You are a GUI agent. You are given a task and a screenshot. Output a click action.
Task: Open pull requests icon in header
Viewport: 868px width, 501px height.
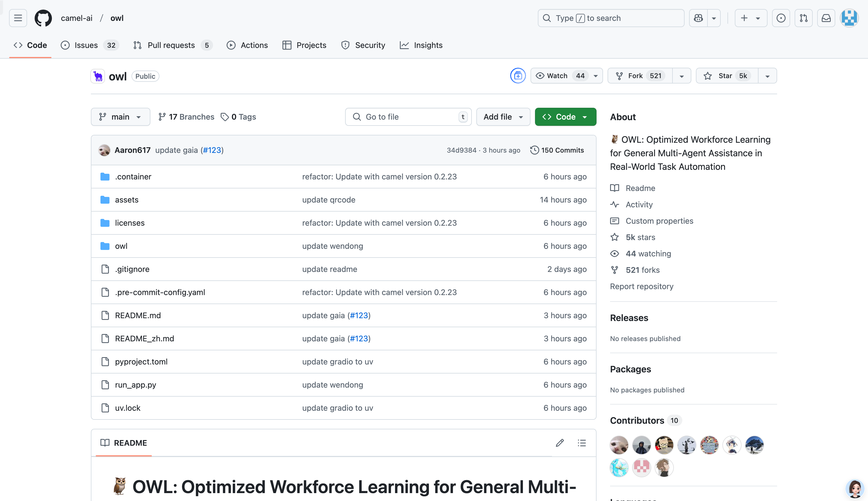click(804, 18)
